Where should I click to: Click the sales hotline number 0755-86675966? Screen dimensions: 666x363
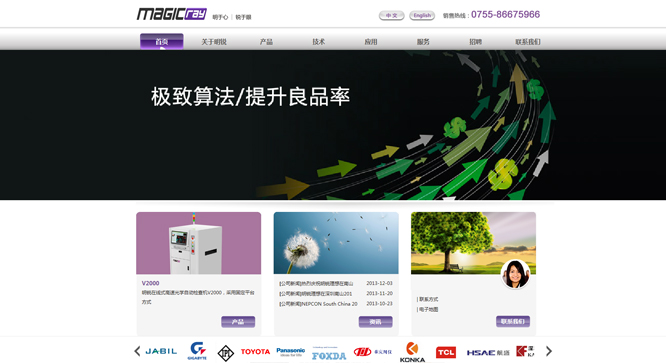pos(505,14)
